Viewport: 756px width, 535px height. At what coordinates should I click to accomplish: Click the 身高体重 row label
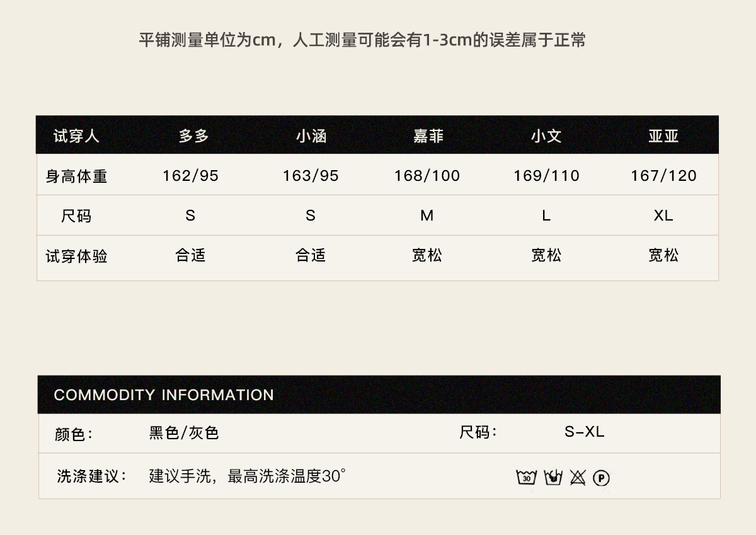[76, 176]
